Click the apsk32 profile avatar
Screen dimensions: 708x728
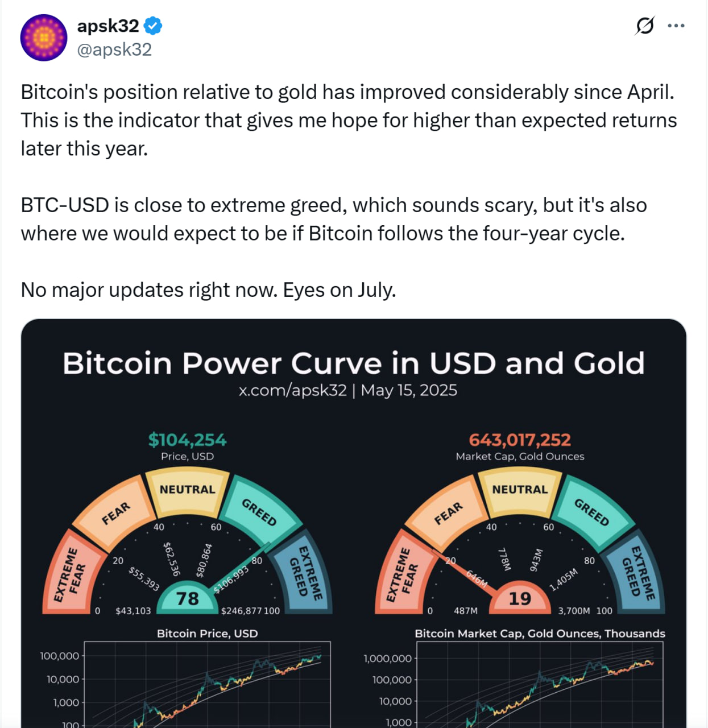44,38
